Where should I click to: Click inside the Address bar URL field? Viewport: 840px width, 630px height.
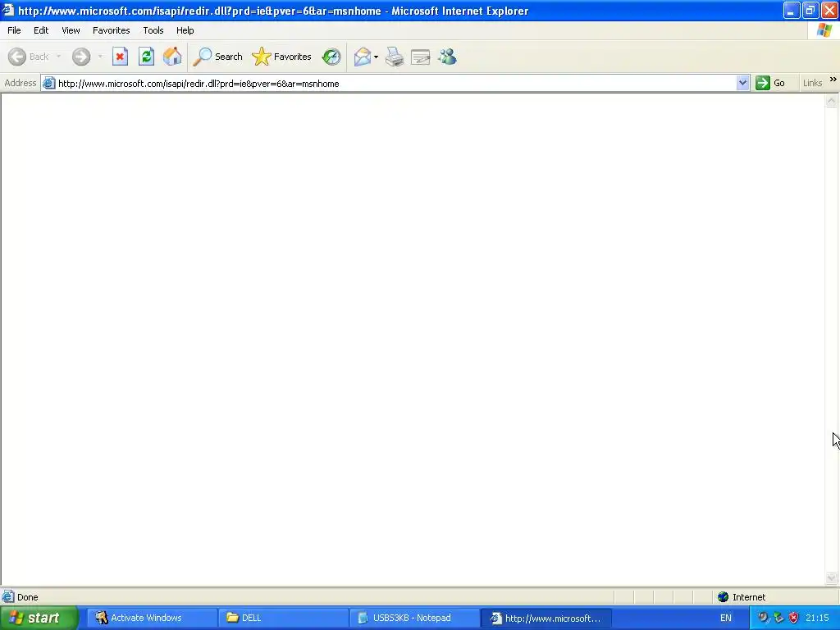(396, 84)
